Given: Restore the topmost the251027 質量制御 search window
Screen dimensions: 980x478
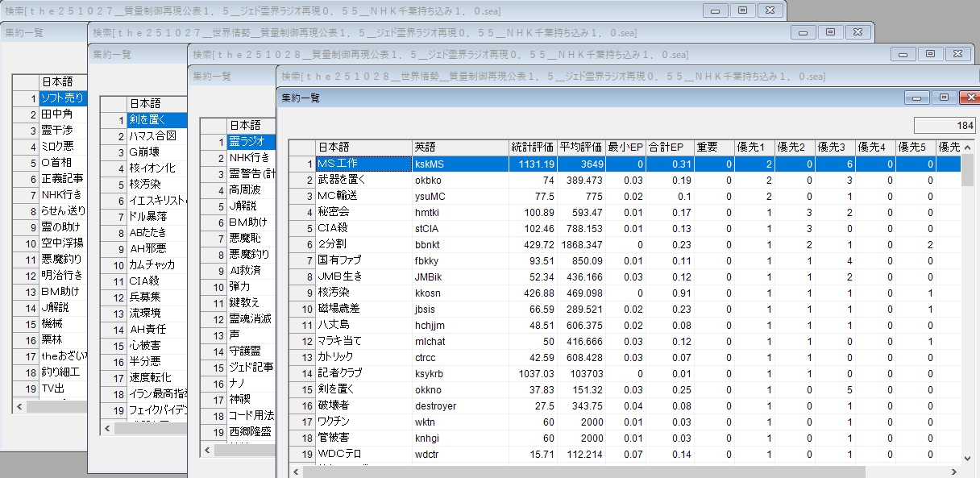Looking at the screenshot, I should pyautogui.click(x=742, y=10).
